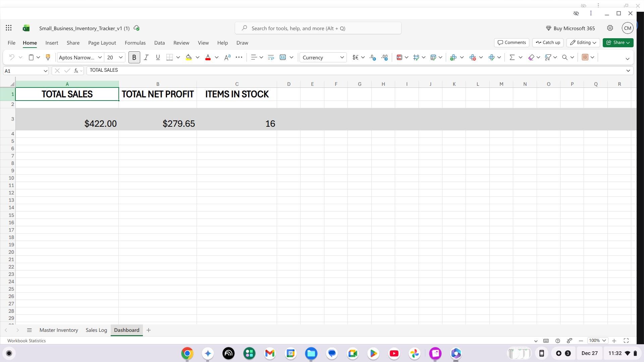Open more font options ellipsis
Viewport: 644px width, 362px height.
pos(239,58)
